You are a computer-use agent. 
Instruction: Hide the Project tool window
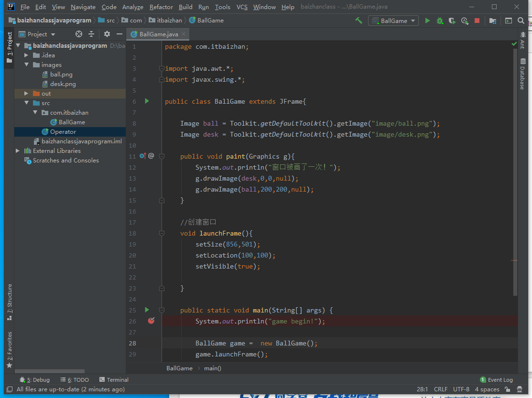click(119, 34)
